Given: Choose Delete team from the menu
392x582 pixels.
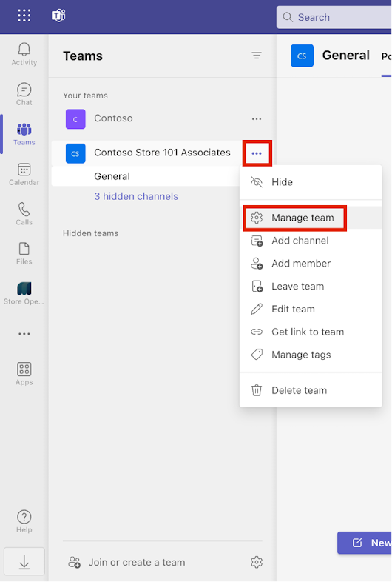Looking at the screenshot, I should click(311, 390).
